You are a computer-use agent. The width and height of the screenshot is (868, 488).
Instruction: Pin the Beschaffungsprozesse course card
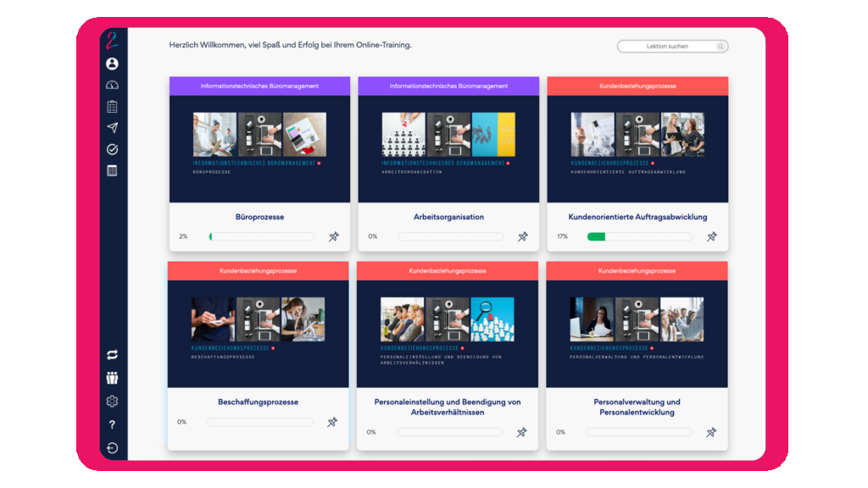point(334,421)
